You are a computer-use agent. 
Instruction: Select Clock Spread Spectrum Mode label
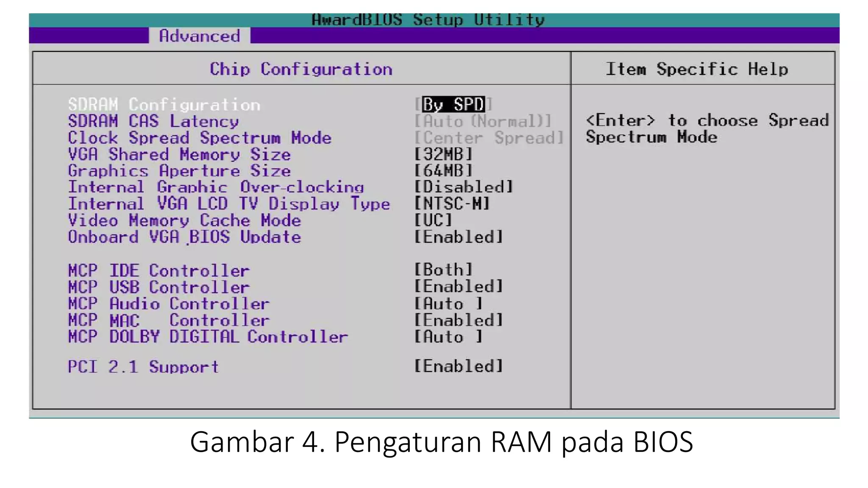click(200, 138)
